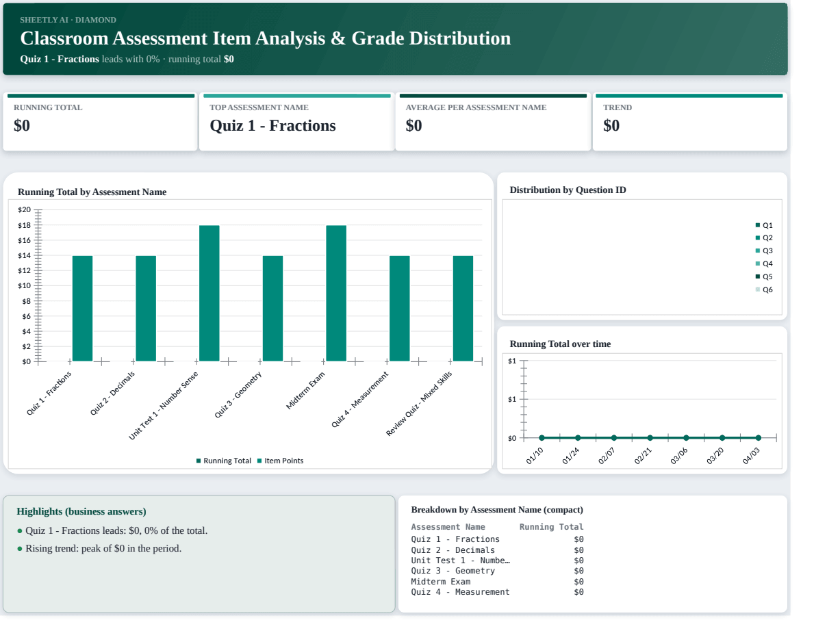Click the Breakdown by Assessment Name heading
The height and width of the screenshot is (631, 840).
point(497,510)
